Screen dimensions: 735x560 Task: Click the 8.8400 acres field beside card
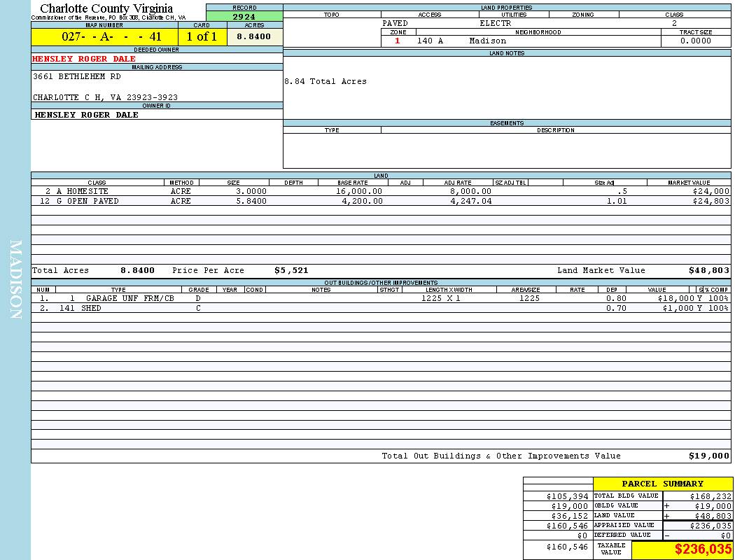(x=254, y=37)
